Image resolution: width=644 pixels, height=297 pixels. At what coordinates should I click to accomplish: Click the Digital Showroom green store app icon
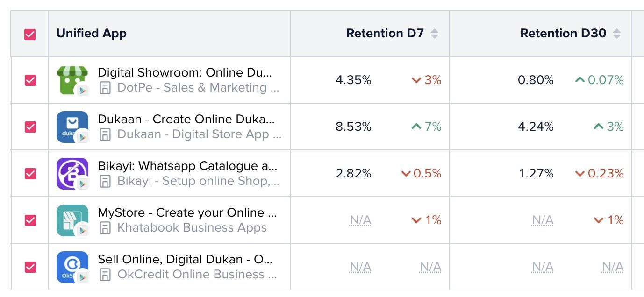(x=72, y=80)
